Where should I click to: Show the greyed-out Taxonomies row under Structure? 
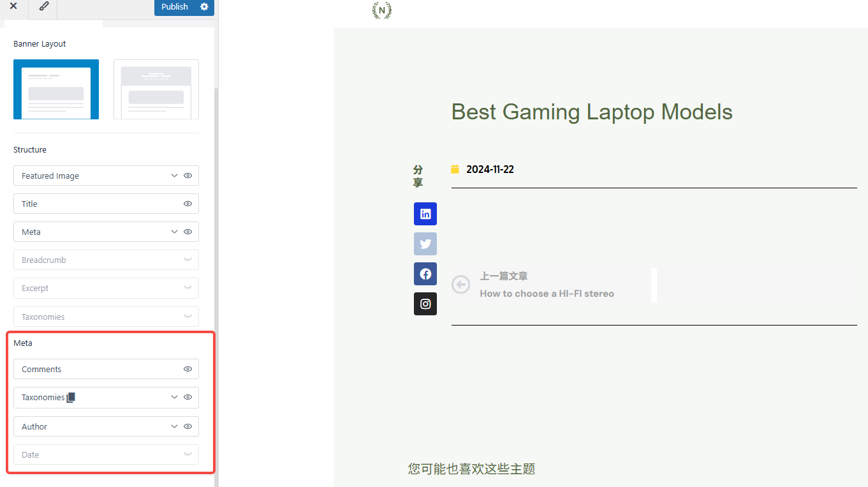[188, 317]
